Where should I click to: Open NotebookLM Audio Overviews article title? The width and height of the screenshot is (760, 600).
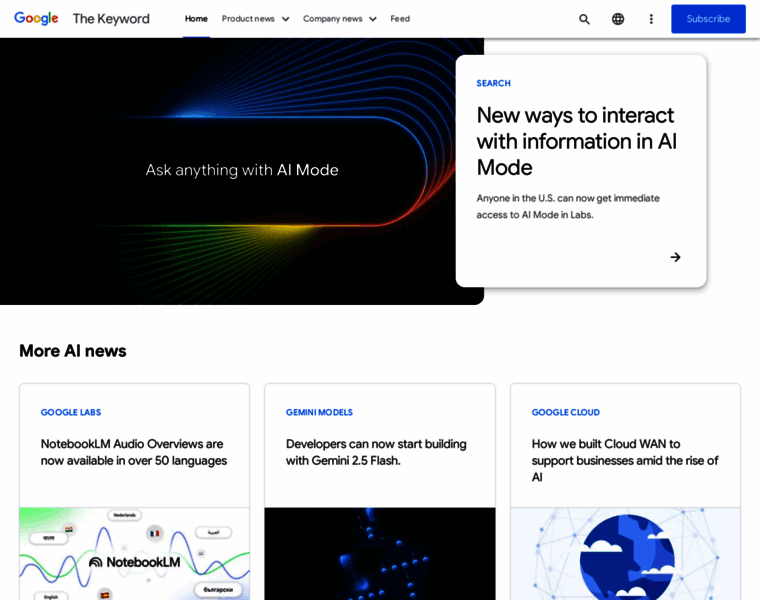click(134, 452)
